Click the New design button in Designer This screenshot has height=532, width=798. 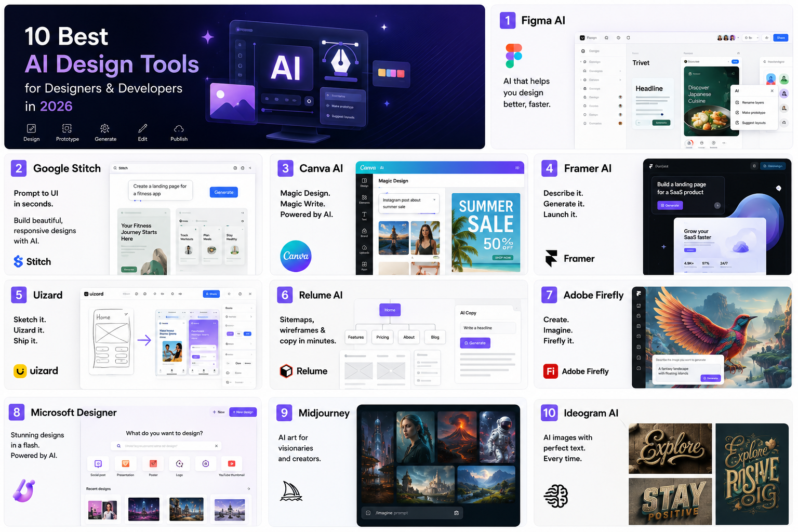(x=243, y=412)
